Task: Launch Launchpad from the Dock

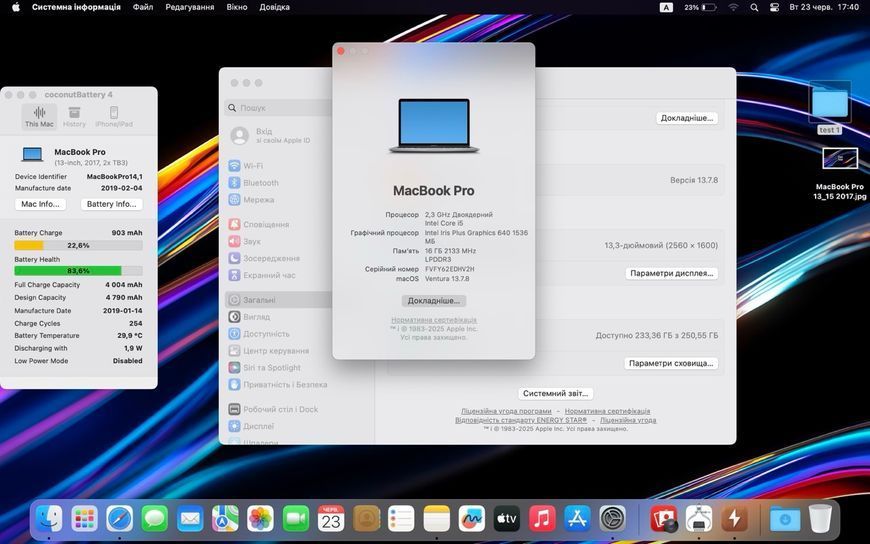Action: [x=84, y=519]
